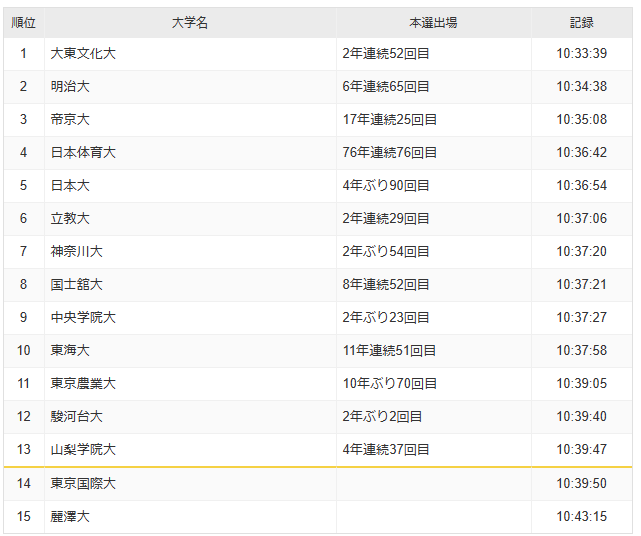The width and height of the screenshot is (641, 536).
Task: Click the record 10:39:05
Action: tap(582, 384)
